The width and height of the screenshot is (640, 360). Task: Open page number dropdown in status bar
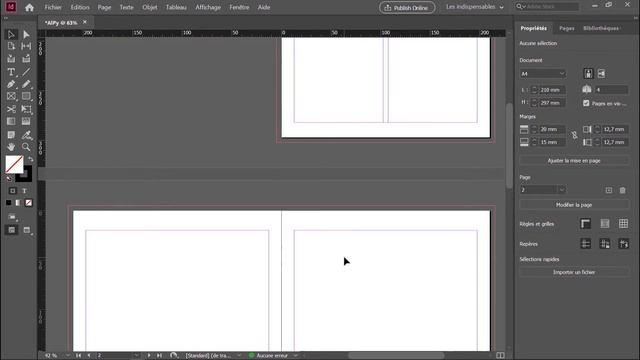click(x=137, y=356)
